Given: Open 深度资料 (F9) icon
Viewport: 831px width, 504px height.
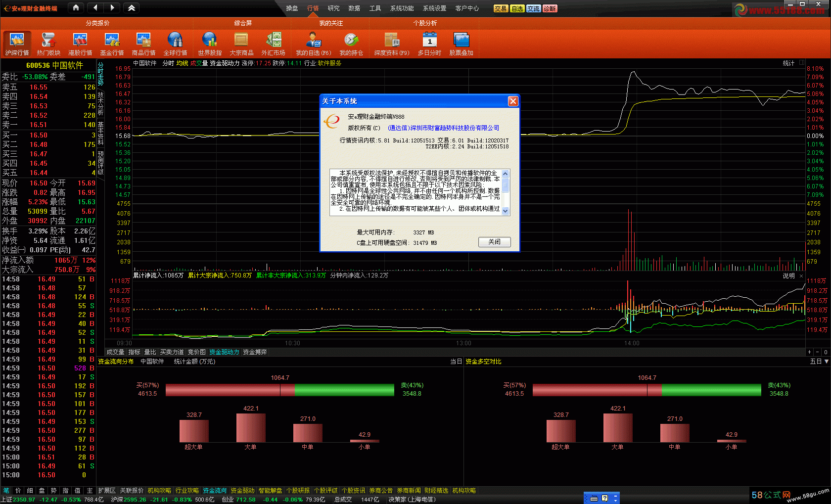Looking at the screenshot, I should 392,44.
